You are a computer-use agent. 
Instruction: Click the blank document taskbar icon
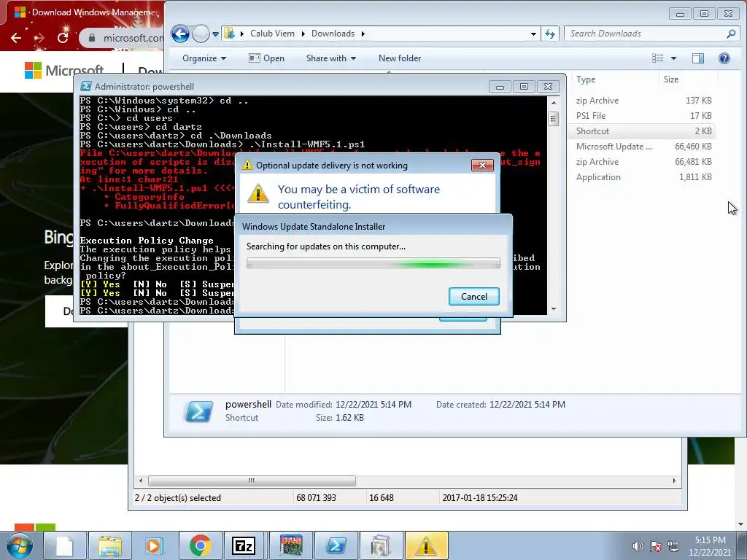click(x=64, y=545)
